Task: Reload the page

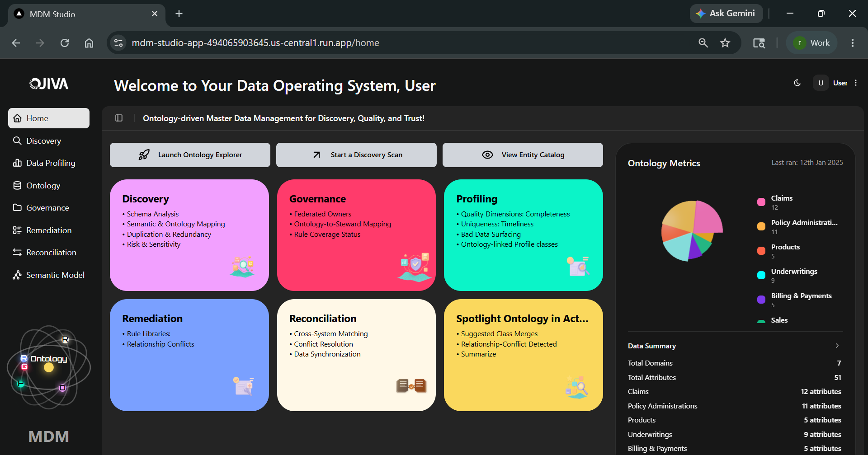Action: [65, 43]
